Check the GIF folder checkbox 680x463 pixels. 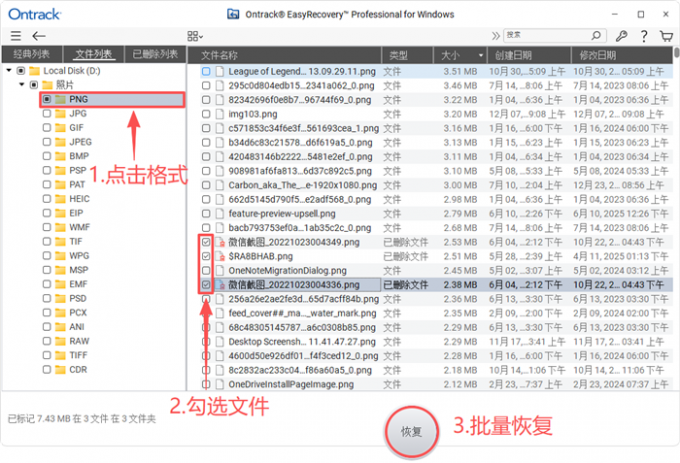pos(47,127)
